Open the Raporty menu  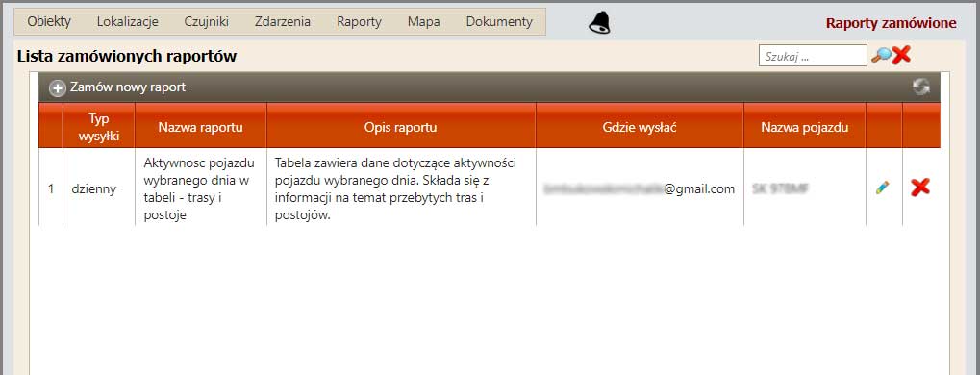[x=359, y=22]
